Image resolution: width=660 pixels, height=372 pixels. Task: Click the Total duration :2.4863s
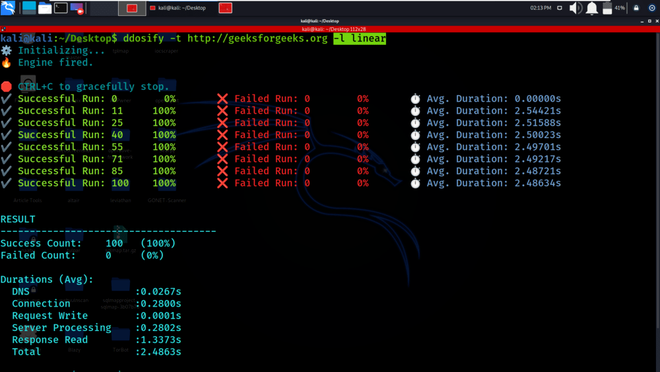pyautogui.click(x=158, y=352)
